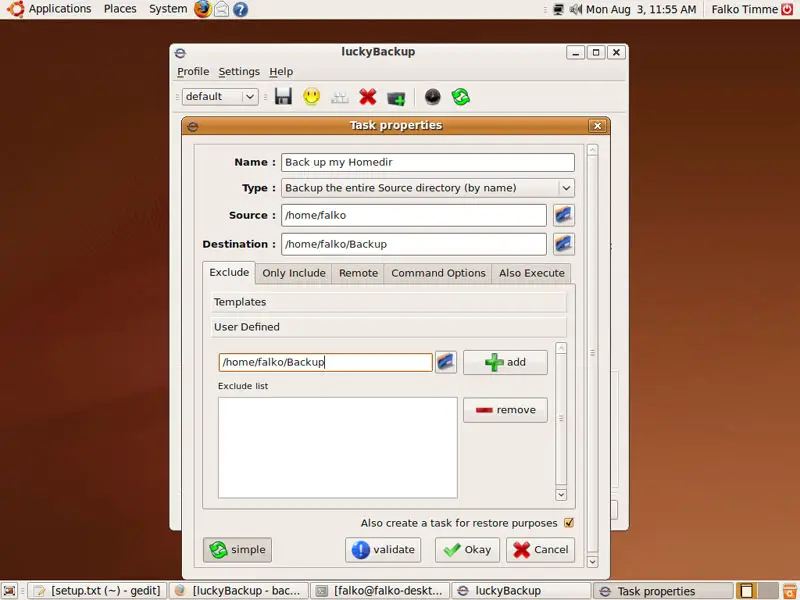Screen dimensions: 800x600
Task: Click the network monitor tray icon
Action: (559, 9)
